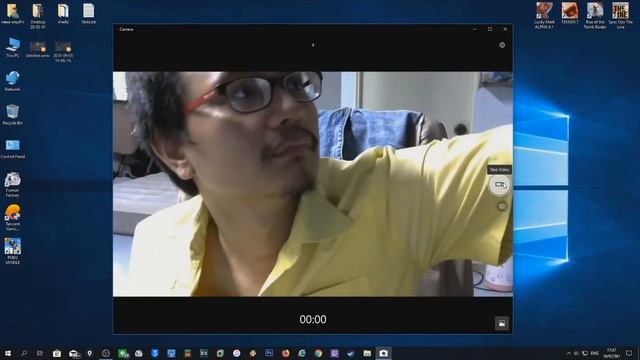Viewport: 640px width, 360px height.
Task: Open the Camera app settings gear
Action: coord(502,45)
